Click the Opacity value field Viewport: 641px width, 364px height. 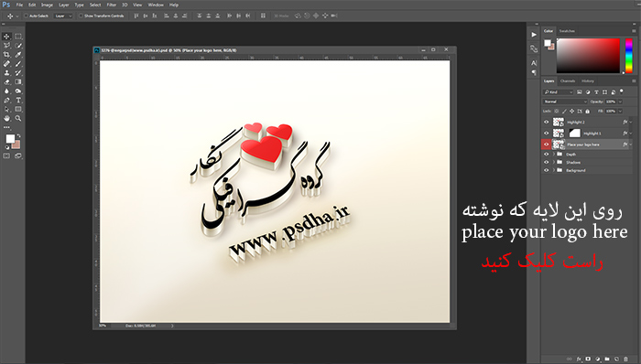click(611, 102)
